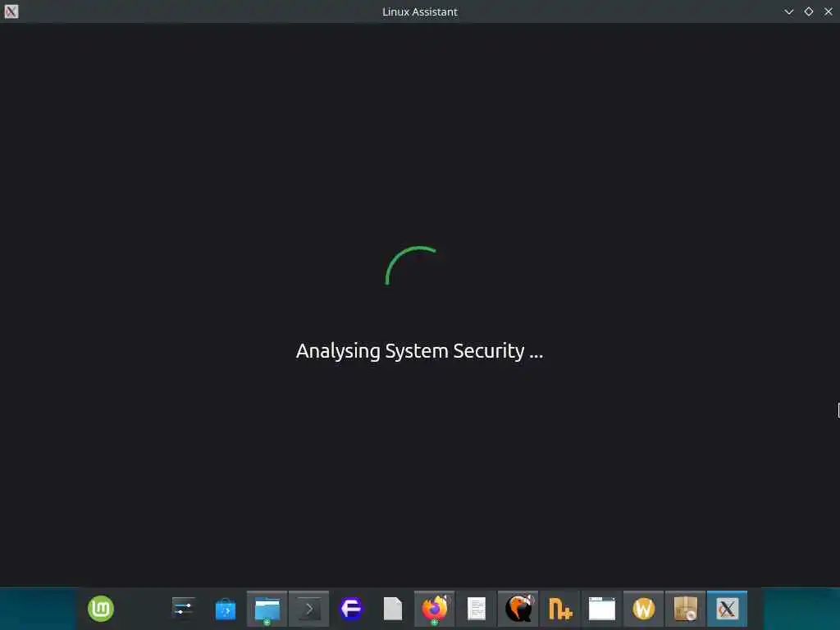The height and width of the screenshot is (630, 840).
Task: Launch the blue shopping bag software store
Action: (x=226, y=609)
